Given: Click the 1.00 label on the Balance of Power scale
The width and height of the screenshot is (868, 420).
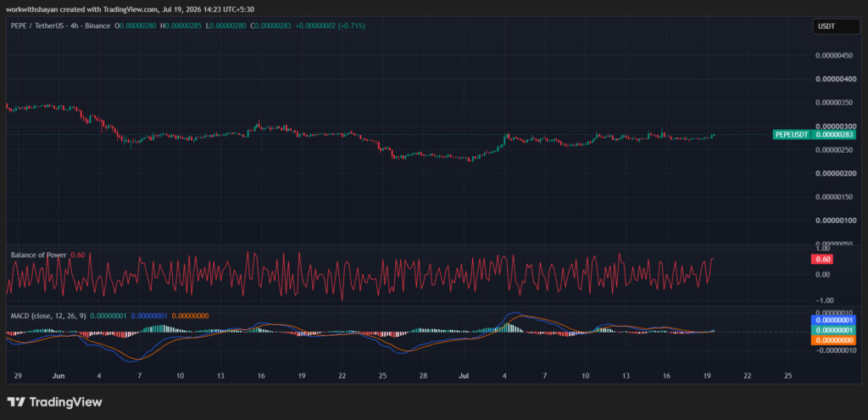Looking at the screenshot, I should tap(822, 249).
